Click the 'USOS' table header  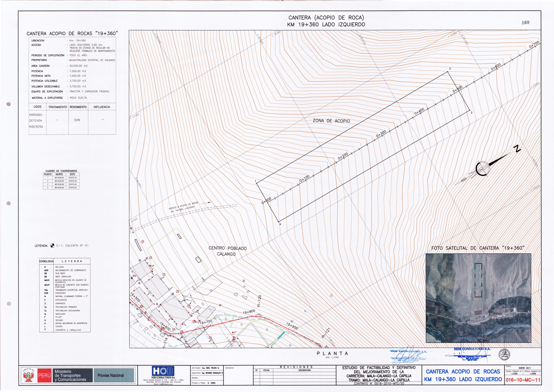38,107
